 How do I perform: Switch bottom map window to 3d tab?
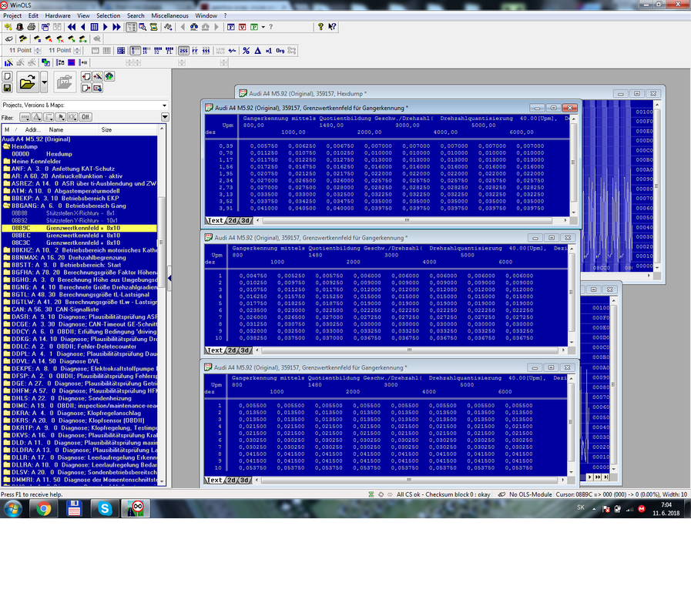(x=244, y=480)
